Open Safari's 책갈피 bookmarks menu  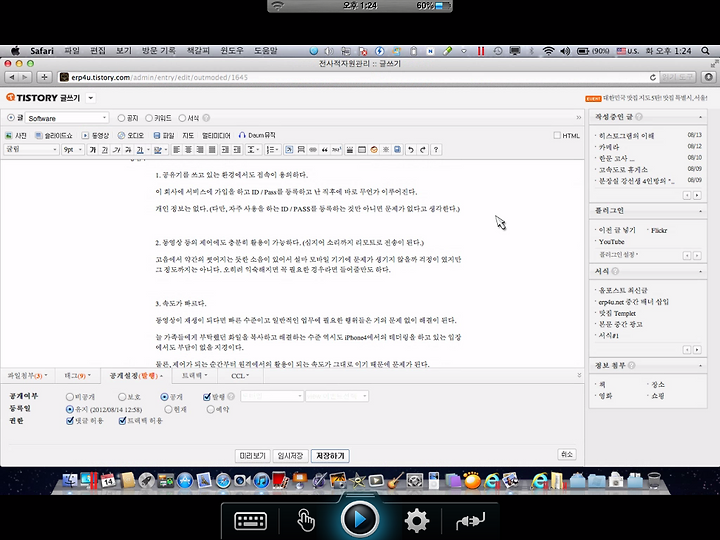tap(198, 51)
